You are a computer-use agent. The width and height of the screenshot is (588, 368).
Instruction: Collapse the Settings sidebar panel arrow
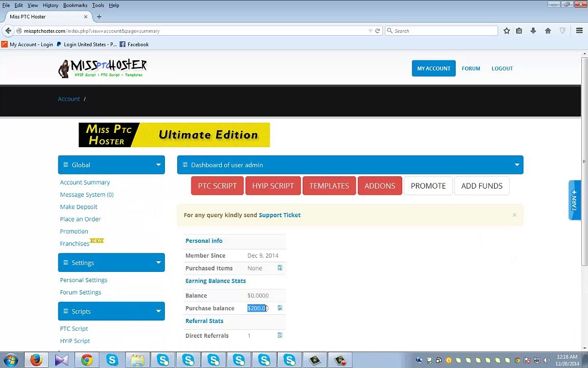[x=158, y=263]
